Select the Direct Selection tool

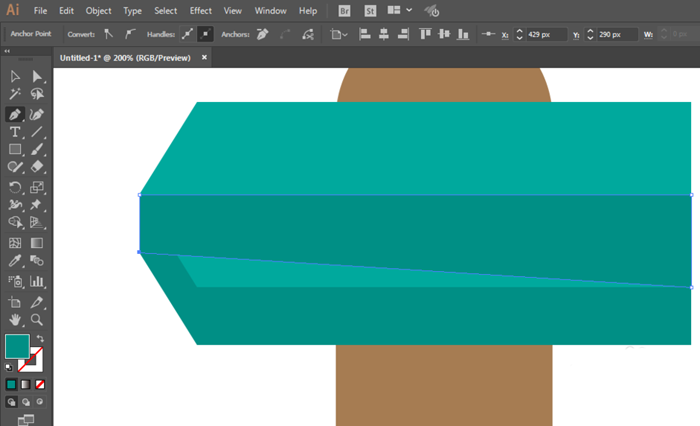click(x=37, y=76)
